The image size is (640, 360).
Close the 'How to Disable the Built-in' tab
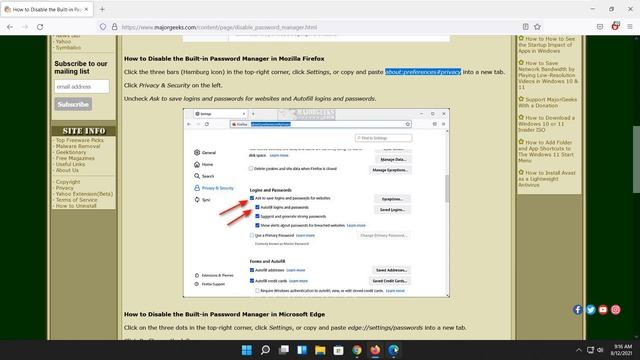click(x=86, y=9)
